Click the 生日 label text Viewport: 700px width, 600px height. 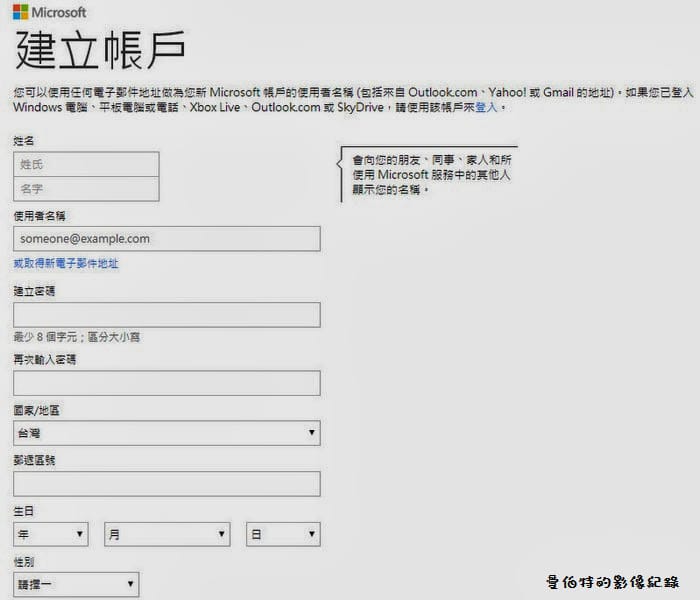[24, 511]
